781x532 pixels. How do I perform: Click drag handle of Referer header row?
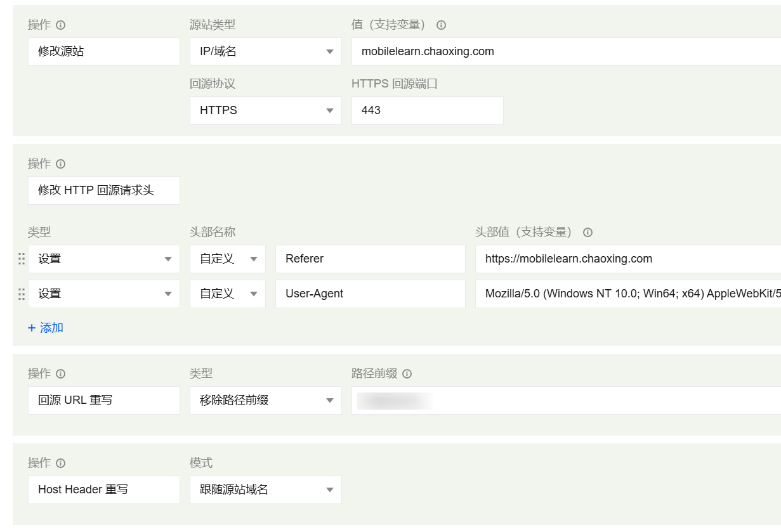pos(21,259)
